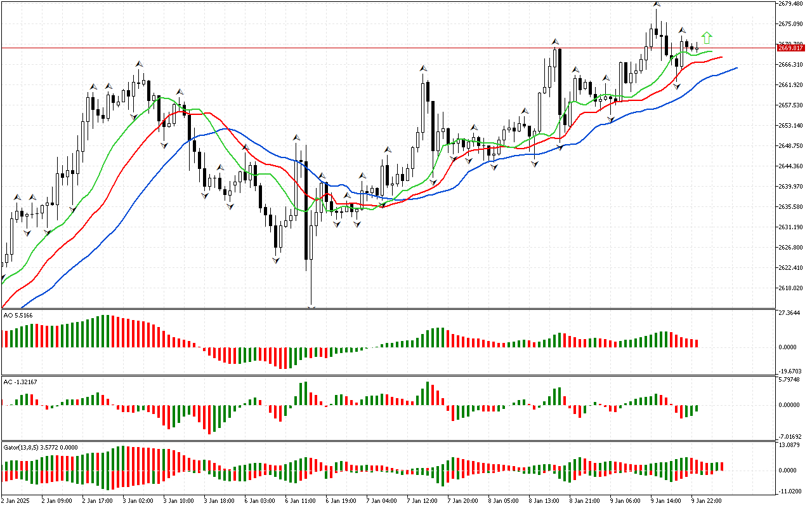Image resolution: width=812 pixels, height=508 pixels.
Task: Click the Gator scale maximum 13.0879
Action: pos(789,446)
